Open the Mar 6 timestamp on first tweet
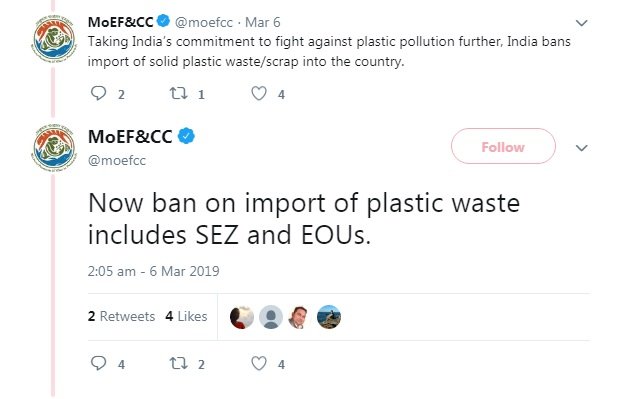Image resolution: width=624 pixels, height=399 pixels. (263, 22)
